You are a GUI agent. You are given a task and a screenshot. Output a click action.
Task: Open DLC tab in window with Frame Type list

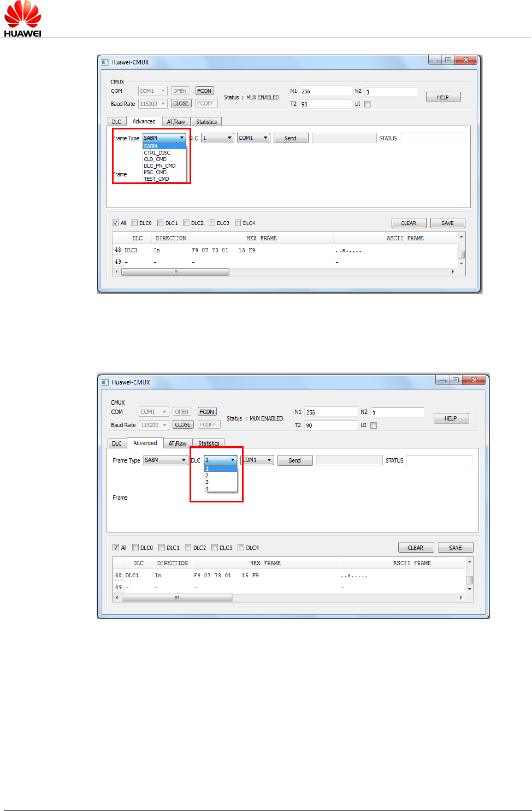(x=116, y=122)
